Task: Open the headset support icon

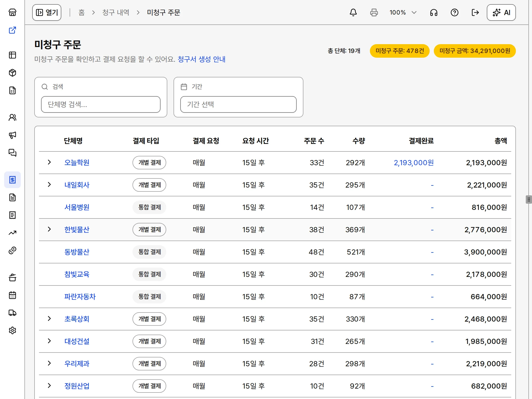Action: coord(434,12)
